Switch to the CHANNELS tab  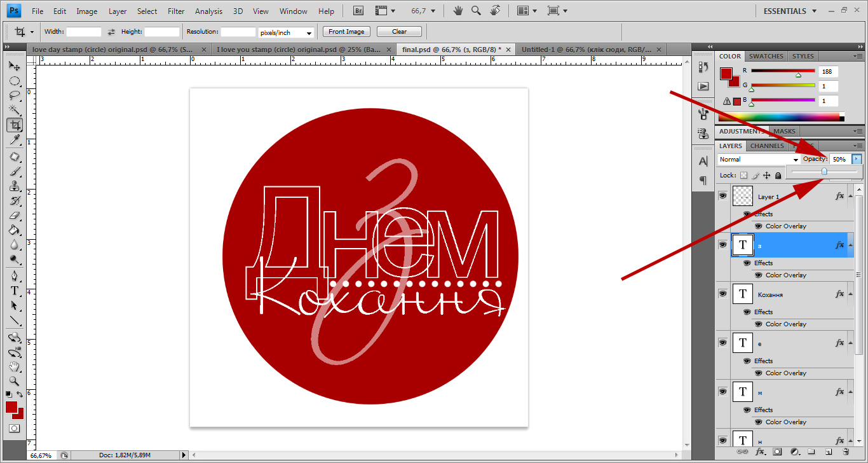[767, 146]
